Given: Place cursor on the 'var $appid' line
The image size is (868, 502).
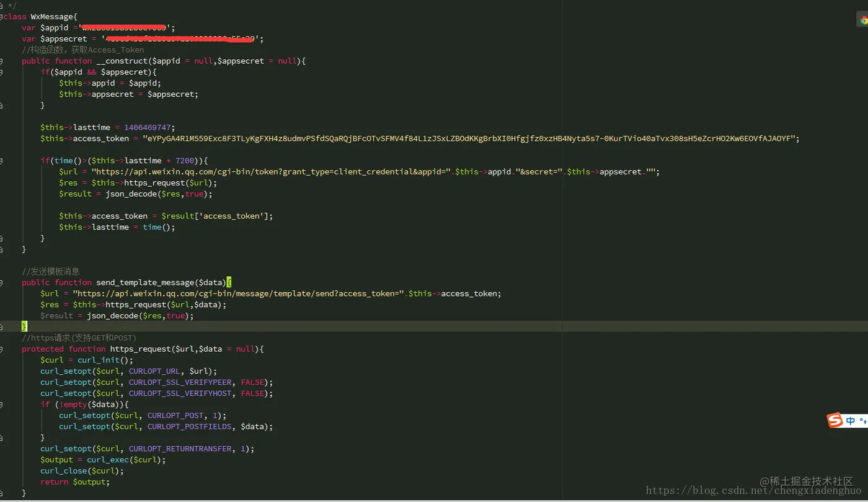Looking at the screenshot, I should click(x=99, y=28).
